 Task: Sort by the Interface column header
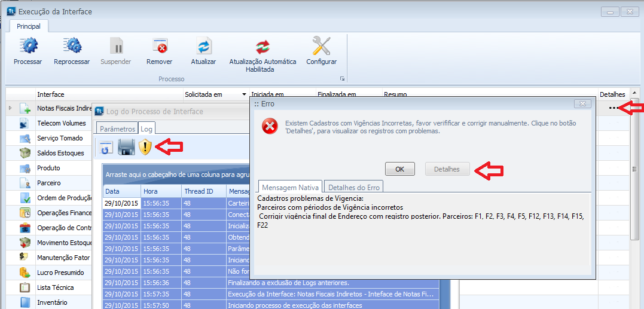click(109, 94)
